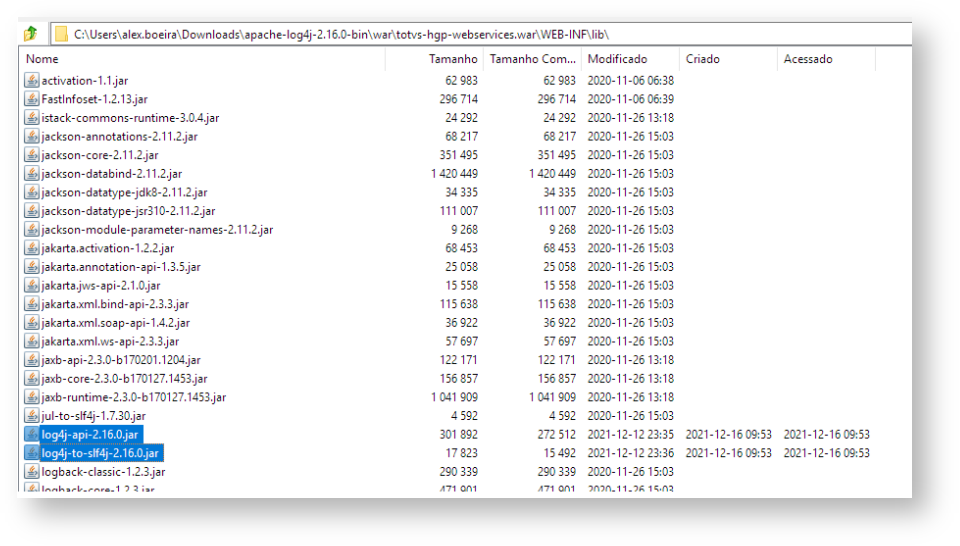Select file name logback-classic-1.2.3.jar
The width and height of the screenshot is (960, 546).
tap(103, 472)
